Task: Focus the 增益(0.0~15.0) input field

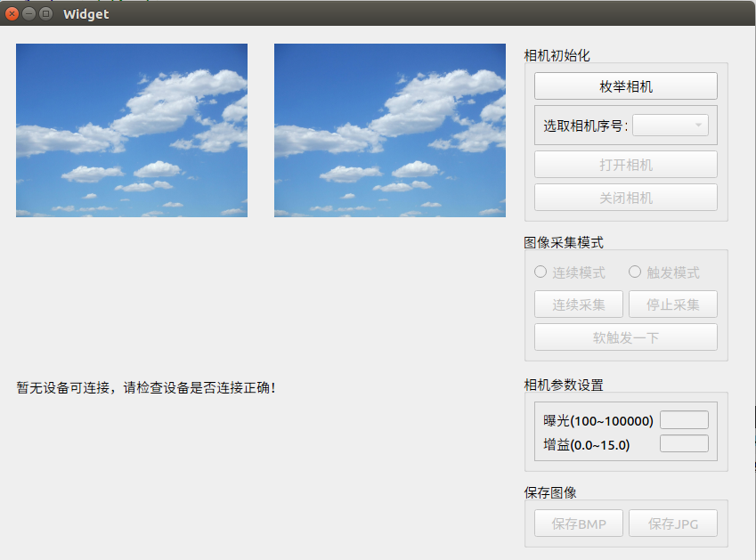Action: 684,443
